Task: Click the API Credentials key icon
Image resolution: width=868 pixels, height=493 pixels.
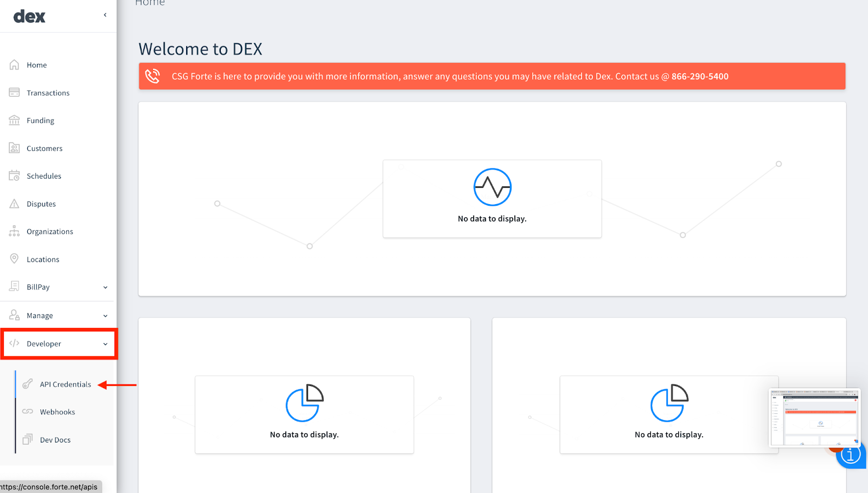Action: click(27, 384)
